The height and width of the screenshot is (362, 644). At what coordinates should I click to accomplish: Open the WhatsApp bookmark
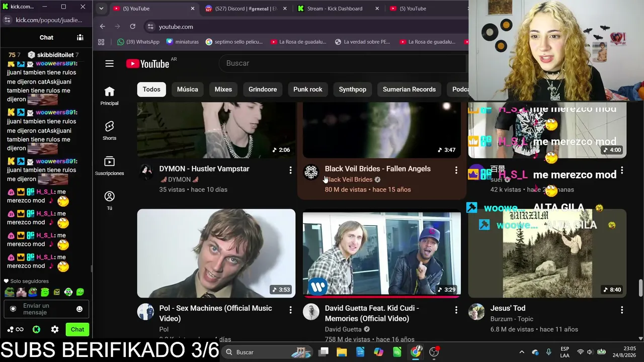point(138,42)
